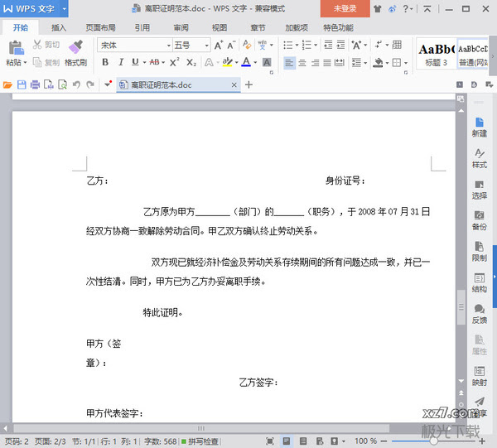Add a new document tab with plus
The width and height of the screenshot is (497, 448).
pyautogui.click(x=248, y=84)
